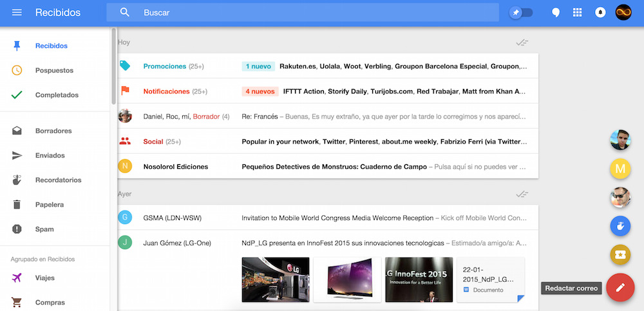Open the GSMA (LDN-WSW) email

328,218
